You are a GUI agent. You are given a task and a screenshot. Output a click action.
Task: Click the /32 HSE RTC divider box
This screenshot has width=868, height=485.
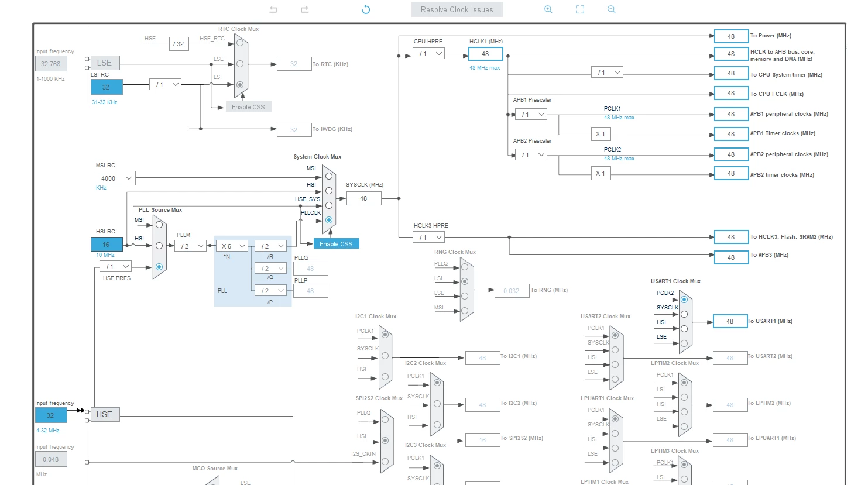pos(179,44)
